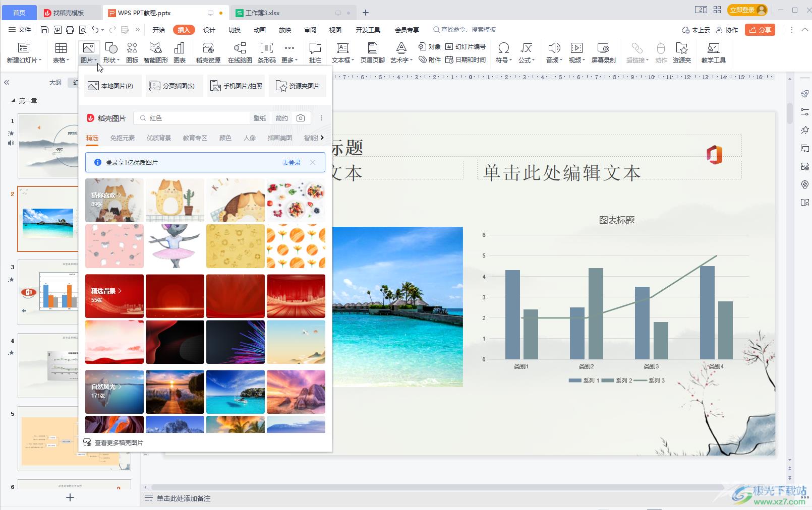The height and width of the screenshot is (510, 812).
Task: Insert a 智能图形 smart graphic
Action: click(x=156, y=52)
